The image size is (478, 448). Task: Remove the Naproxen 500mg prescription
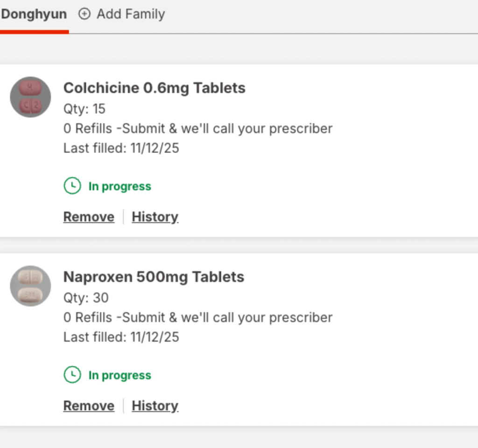pos(89,406)
